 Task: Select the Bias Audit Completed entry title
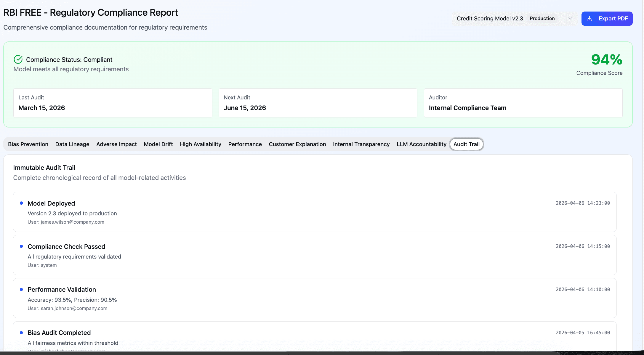point(59,333)
